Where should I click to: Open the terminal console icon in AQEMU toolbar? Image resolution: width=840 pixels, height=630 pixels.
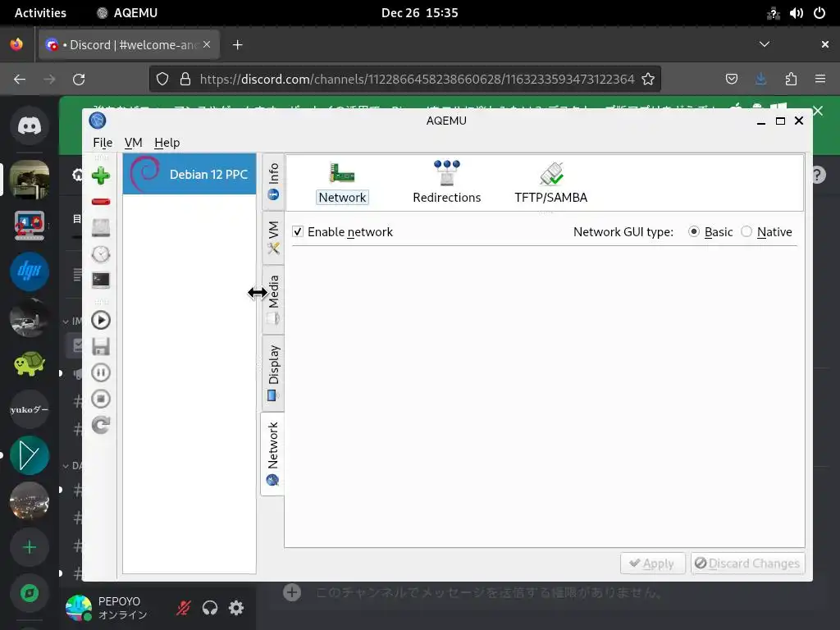(x=101, y=281)
